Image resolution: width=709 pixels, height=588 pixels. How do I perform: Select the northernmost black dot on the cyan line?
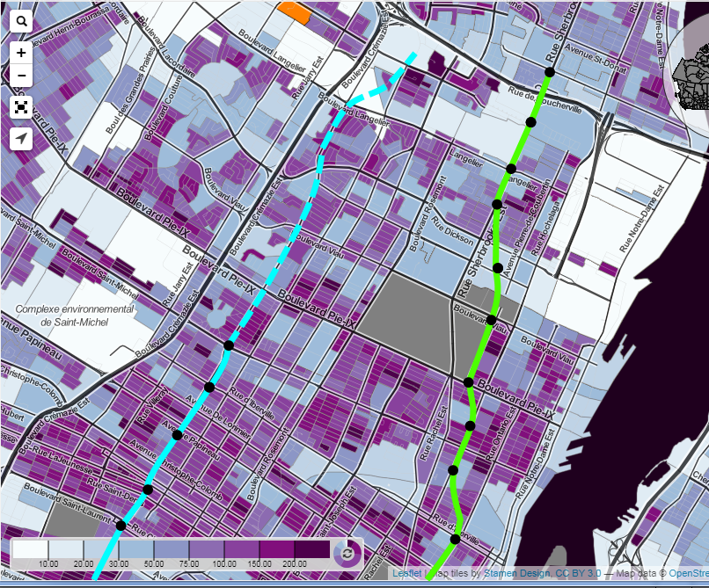229,345
